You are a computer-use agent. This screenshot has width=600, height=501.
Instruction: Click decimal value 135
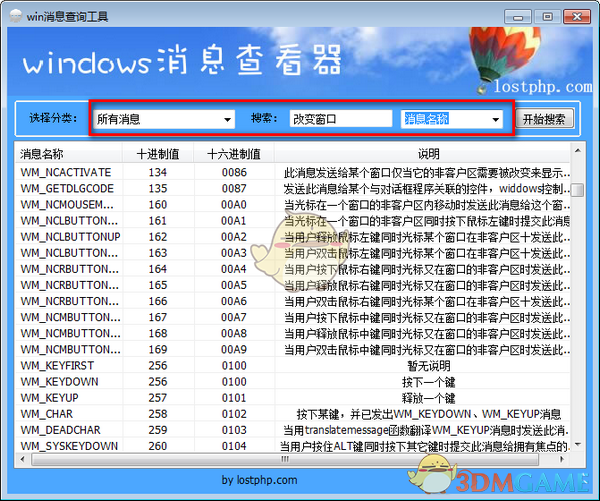158,188
